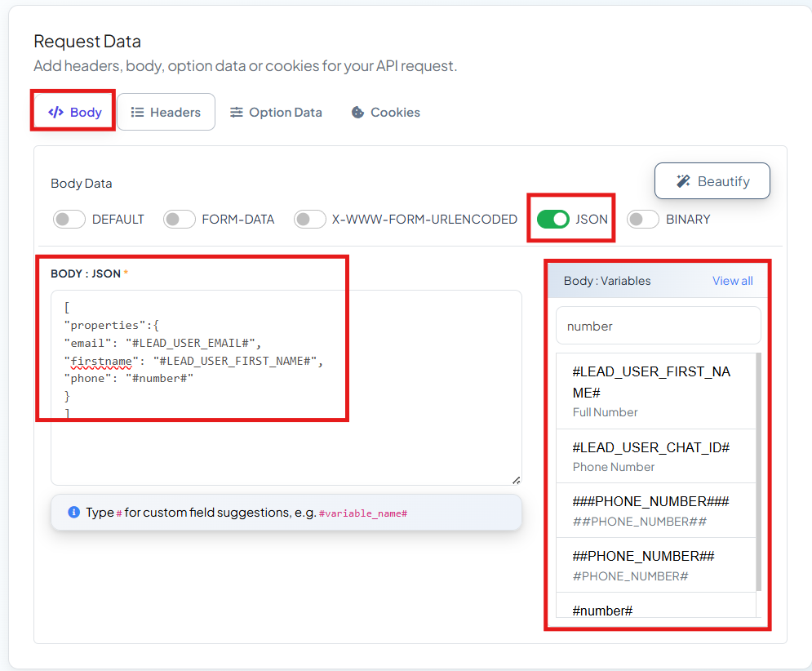Switch to the Cookies tab

[x=386, y=112]
